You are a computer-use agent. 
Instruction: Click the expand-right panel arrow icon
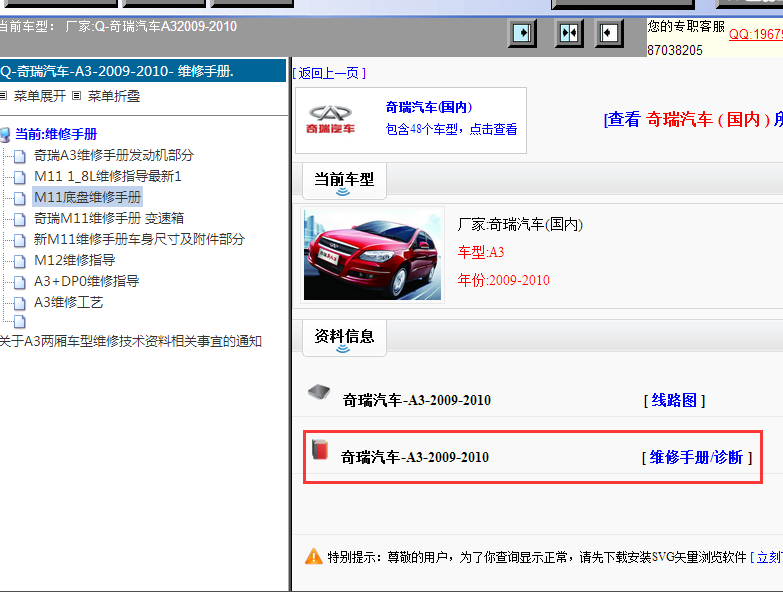tap(522, 33)
